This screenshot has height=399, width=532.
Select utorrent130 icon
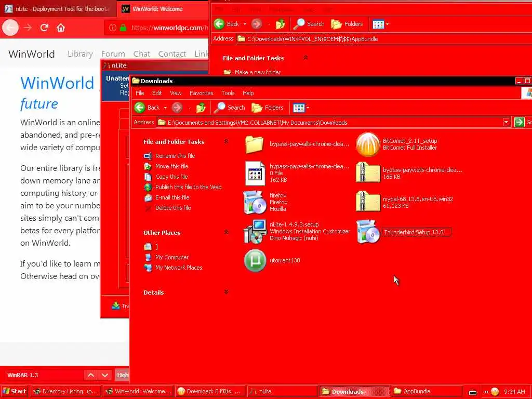[x=255, y=261]
